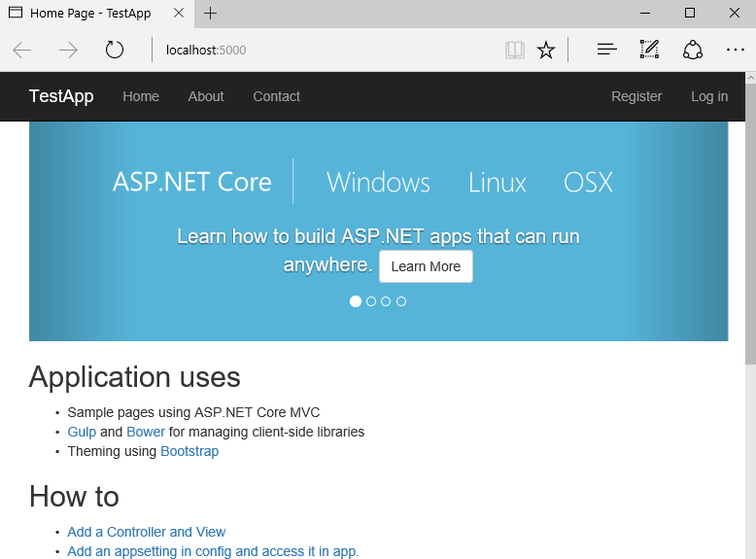Select the third carousel indicator dot
This screenshot has width=756, height=559.
pyautogui.click(x=386, y=301)
